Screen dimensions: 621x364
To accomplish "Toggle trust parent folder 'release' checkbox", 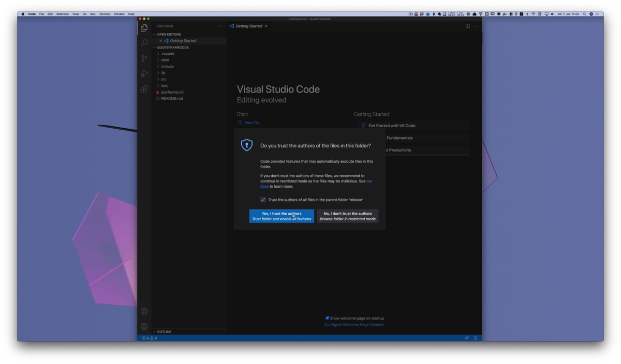I will [263, 200].
